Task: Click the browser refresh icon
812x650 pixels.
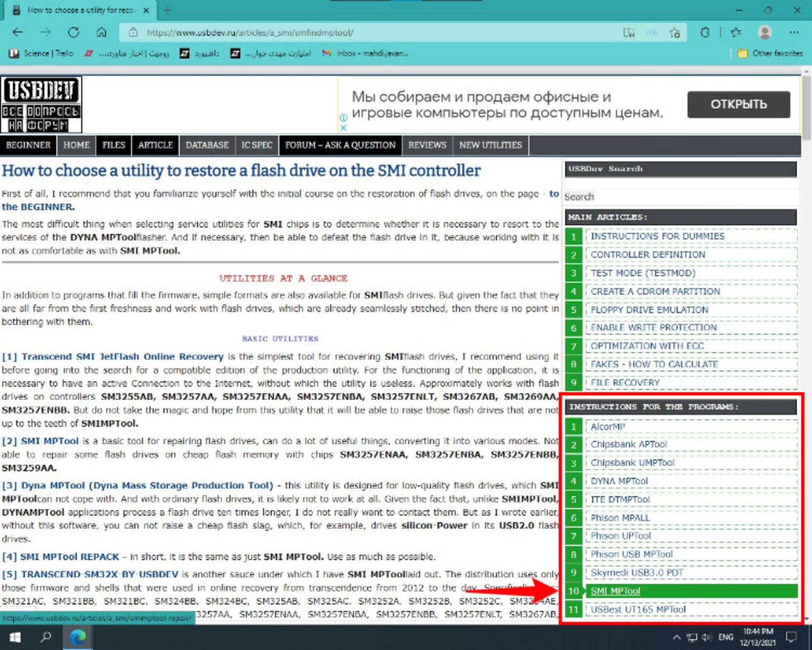Action: tap(74, 32)
